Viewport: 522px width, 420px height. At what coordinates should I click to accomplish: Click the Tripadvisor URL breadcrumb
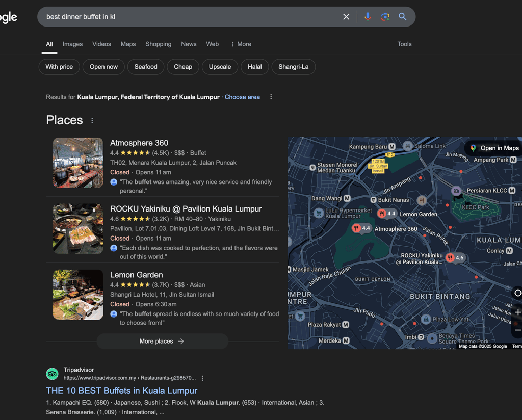(129, 378)
